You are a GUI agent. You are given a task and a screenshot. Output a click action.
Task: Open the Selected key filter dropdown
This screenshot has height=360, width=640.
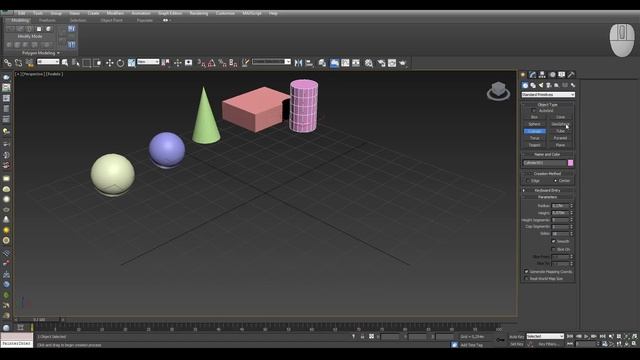click(x=545, y=336)
